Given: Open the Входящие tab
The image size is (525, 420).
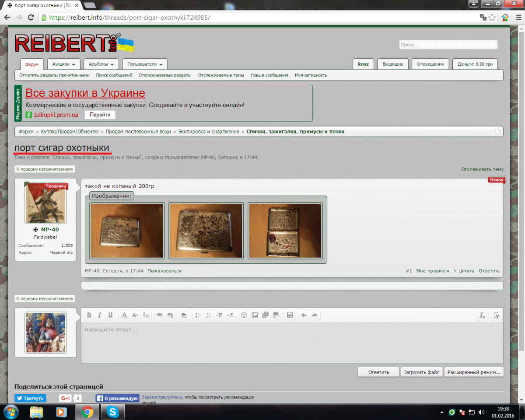Looking at the screenshot, I should 392,64.
